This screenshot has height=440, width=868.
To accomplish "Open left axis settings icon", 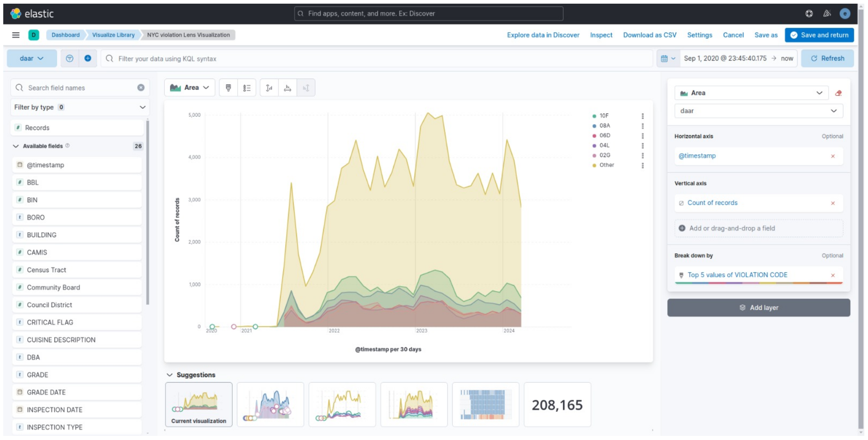I will coord(269,88).
